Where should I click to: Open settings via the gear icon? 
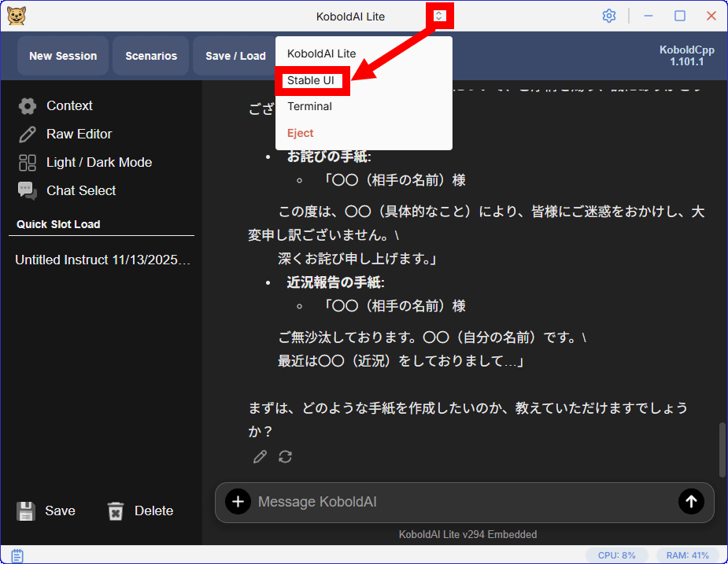click(608, 16)
